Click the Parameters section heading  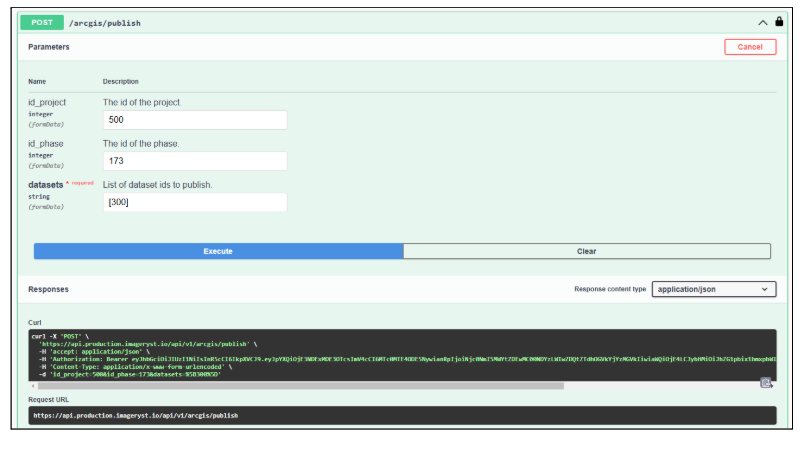(x=49, y=47)
